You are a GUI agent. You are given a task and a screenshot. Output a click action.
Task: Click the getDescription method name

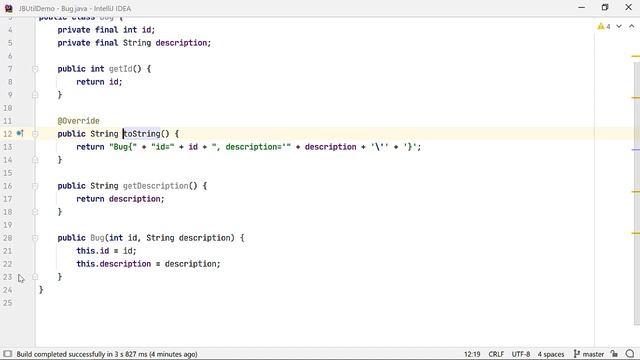[156, 186]
